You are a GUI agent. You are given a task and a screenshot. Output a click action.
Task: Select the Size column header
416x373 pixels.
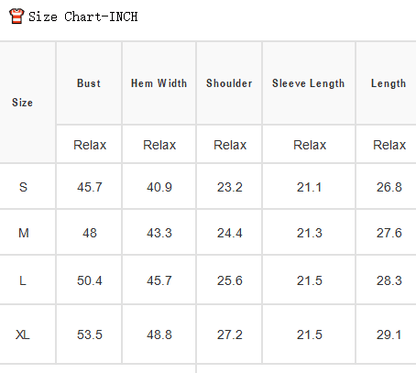tap(22, 102)
